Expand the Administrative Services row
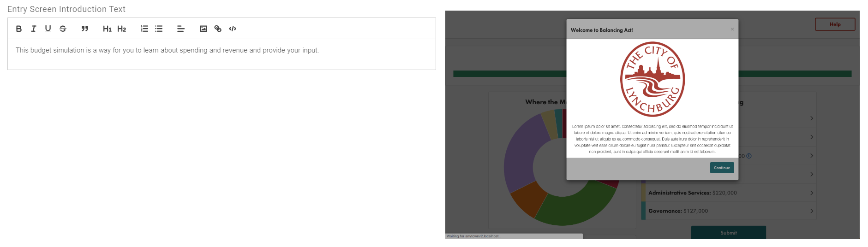Image resolution: width=868 pixels, height=247 pixels. [729, 193]
